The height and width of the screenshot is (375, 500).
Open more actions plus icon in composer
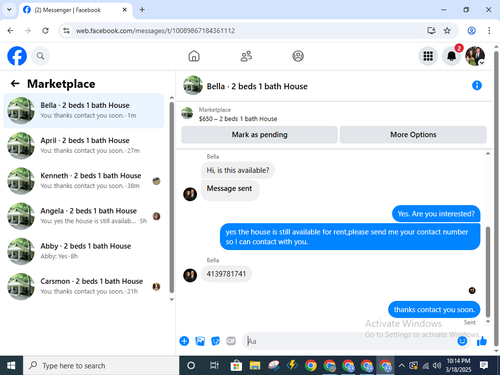click(184, 341)
